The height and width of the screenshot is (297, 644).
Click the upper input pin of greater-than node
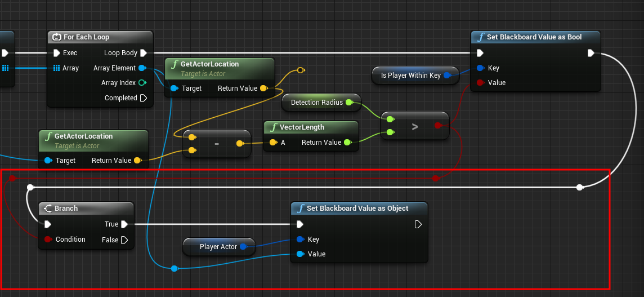coord(390,119)
